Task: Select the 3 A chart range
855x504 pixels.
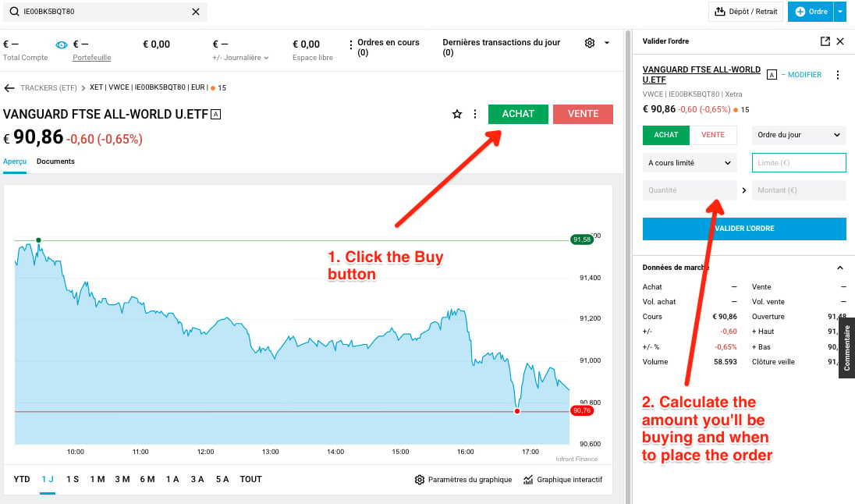Action: pyautogui.click(x=197, y=480)
